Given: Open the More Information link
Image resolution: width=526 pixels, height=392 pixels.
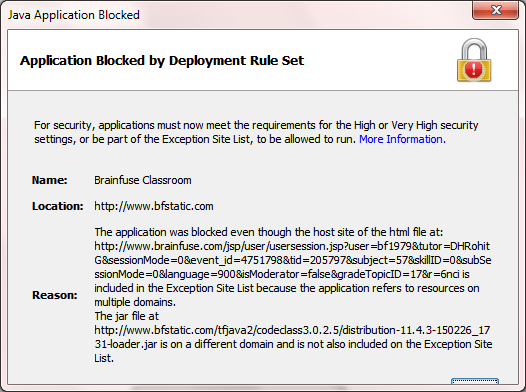Looking at the screenshot, I should 402,139.
